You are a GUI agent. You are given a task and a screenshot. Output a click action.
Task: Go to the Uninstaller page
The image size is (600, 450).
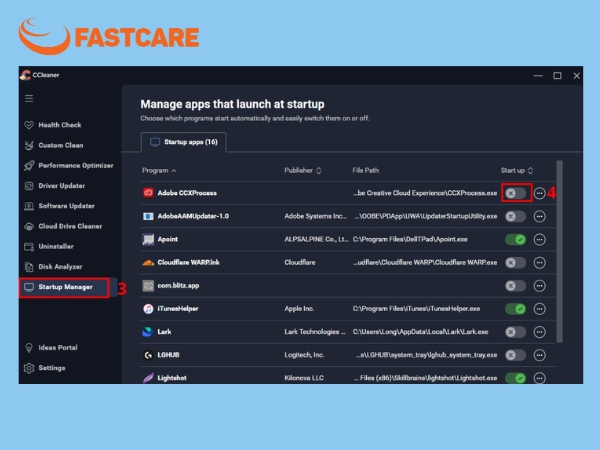56,246
